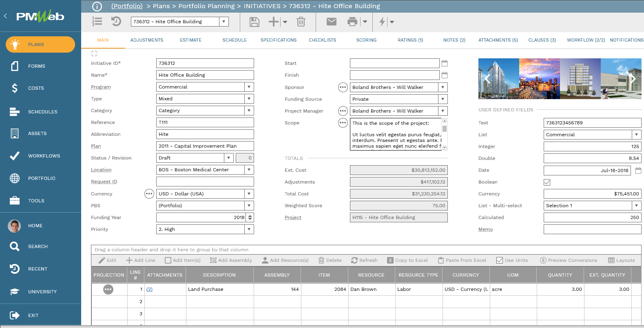Toggle the Use Units checkbox
The image size is (644, 328).
(500, 260)
